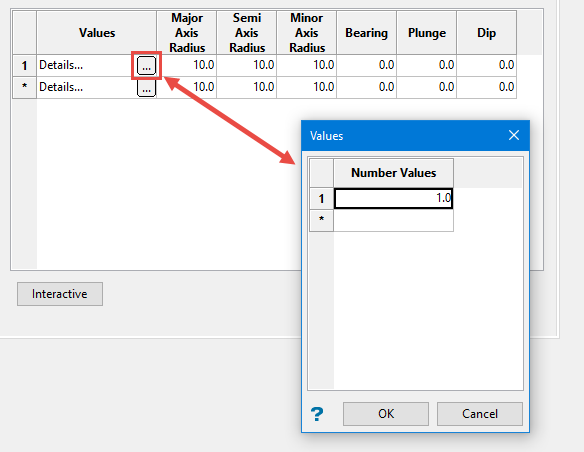584x452 pixels.
Task: Click the Major Axis Radius cell in row 1
Action: point(187,66)
